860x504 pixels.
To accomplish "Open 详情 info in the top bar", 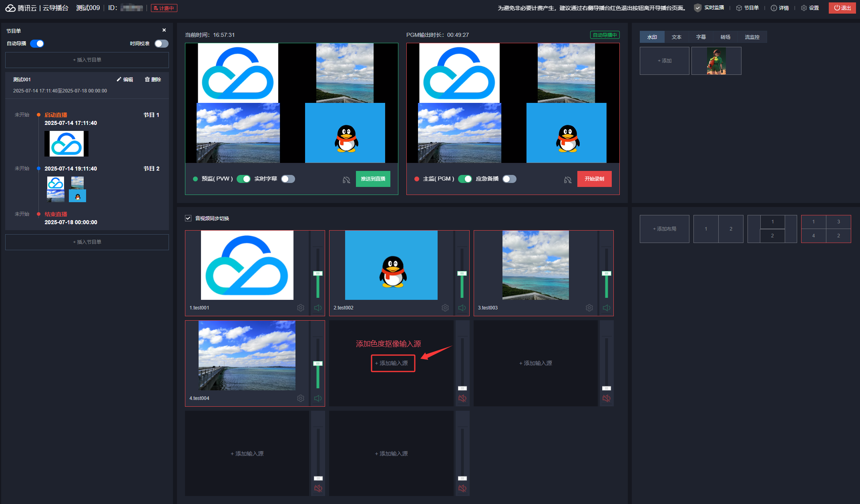I will pyautogui.click(x=780, y=8).
